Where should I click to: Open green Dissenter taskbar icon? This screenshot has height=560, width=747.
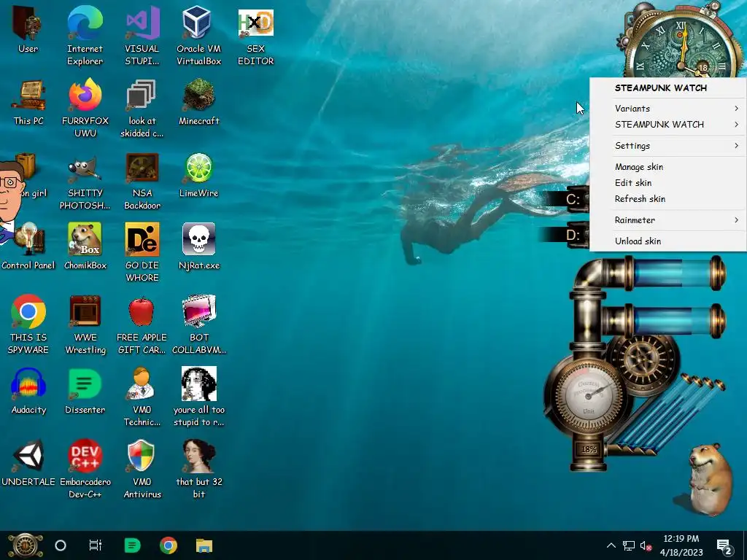[x=132, y=545]
